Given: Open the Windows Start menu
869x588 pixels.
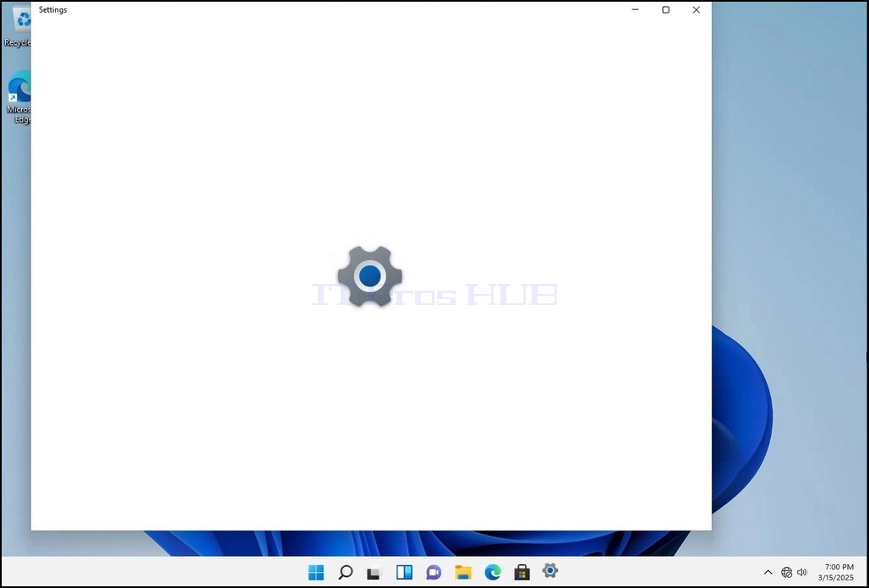Looking at the screenshot, I should [316, 572].
